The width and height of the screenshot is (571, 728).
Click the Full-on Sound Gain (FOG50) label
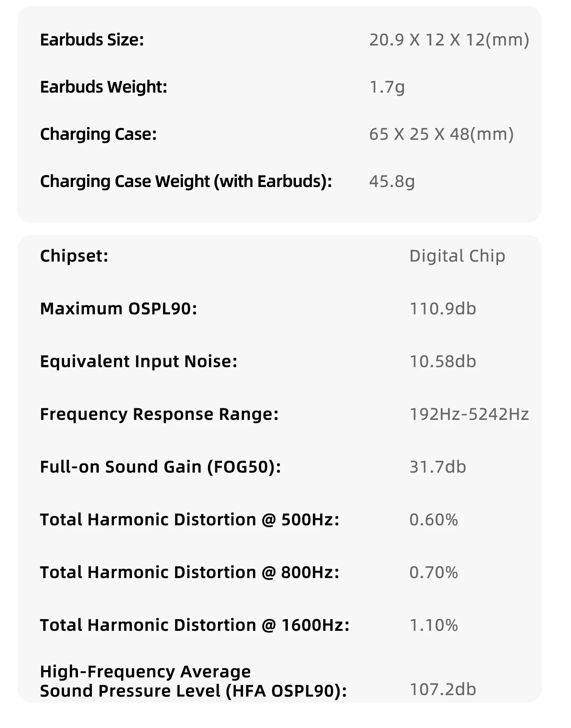coord(160,467)
